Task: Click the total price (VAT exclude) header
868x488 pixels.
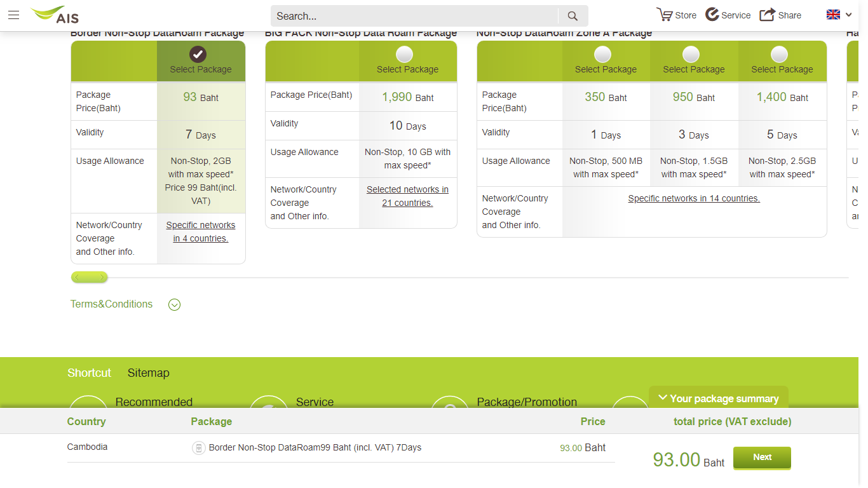Action: pyautogui.click(x=733, y=421)
